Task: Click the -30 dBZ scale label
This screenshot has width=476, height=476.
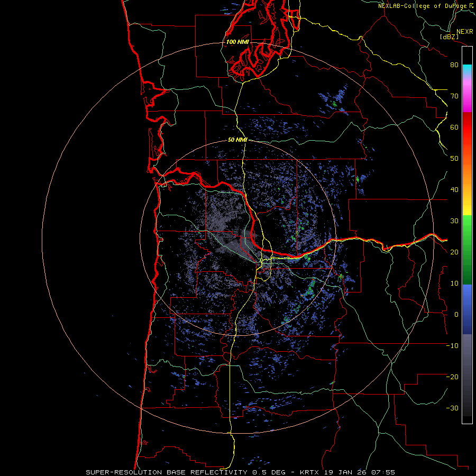Action: click(x=452, y=408)
